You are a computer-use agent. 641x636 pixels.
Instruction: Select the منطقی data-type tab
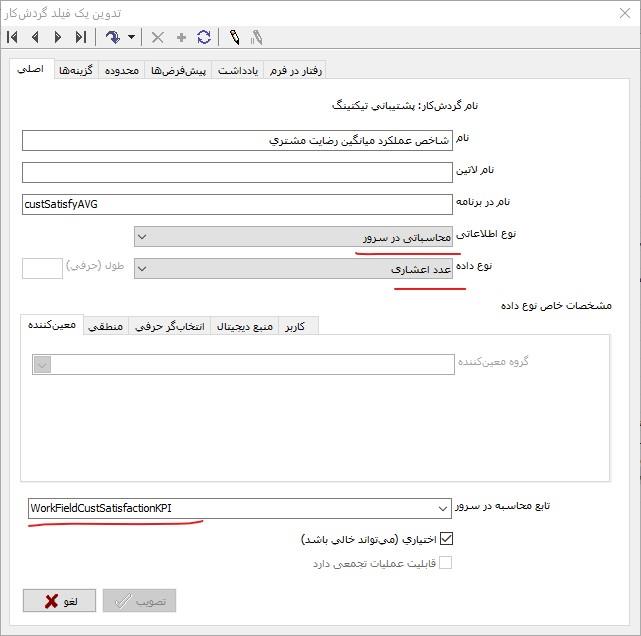pyautogui.click(x=106, y=326)
